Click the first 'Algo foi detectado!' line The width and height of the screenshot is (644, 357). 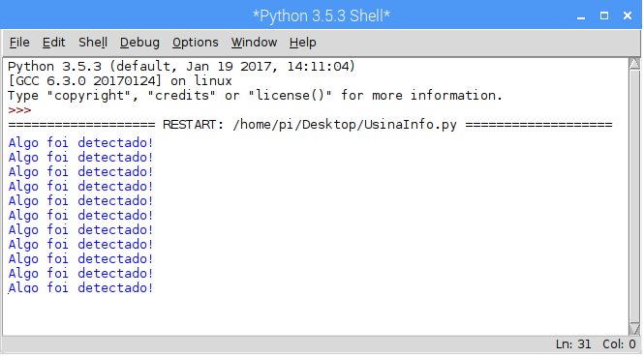80,143
